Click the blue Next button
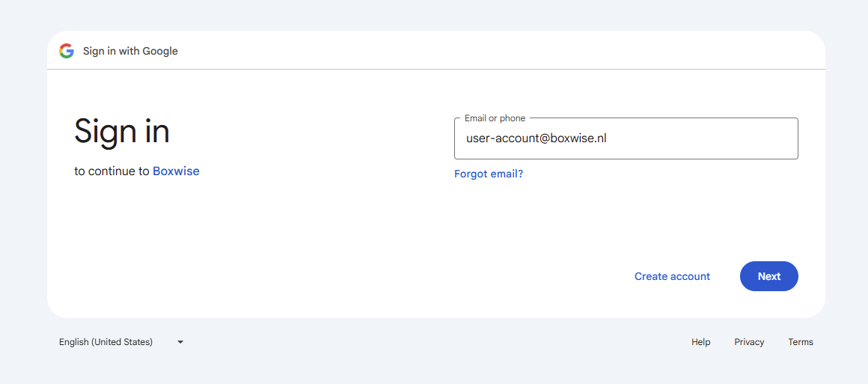 (768, 276)
